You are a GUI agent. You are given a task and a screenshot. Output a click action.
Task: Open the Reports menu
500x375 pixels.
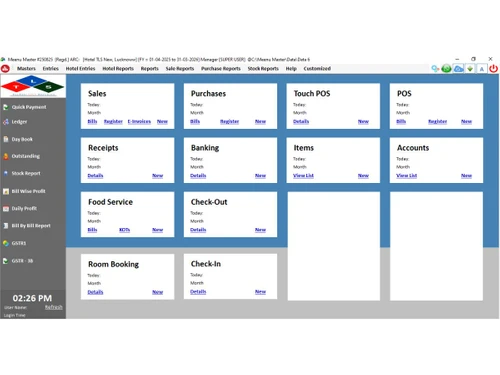click(x=149, y=68)
